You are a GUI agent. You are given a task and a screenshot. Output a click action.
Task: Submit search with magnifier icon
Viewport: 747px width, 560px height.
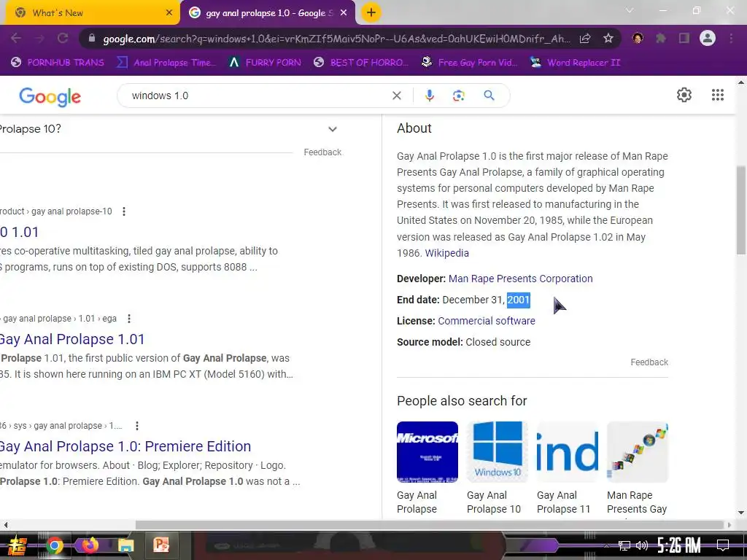(489, 96)
